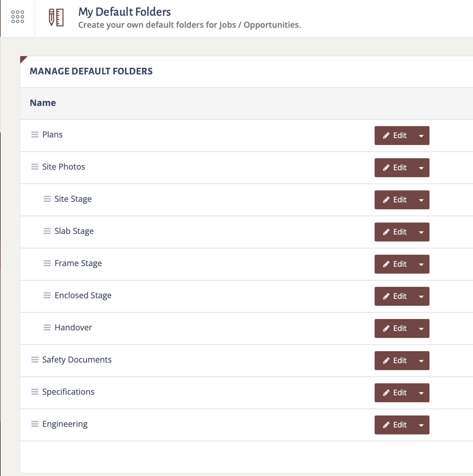473x476 pixels.
Task: Select the Frame Stage folder name
Action: [x=78, y=263]
